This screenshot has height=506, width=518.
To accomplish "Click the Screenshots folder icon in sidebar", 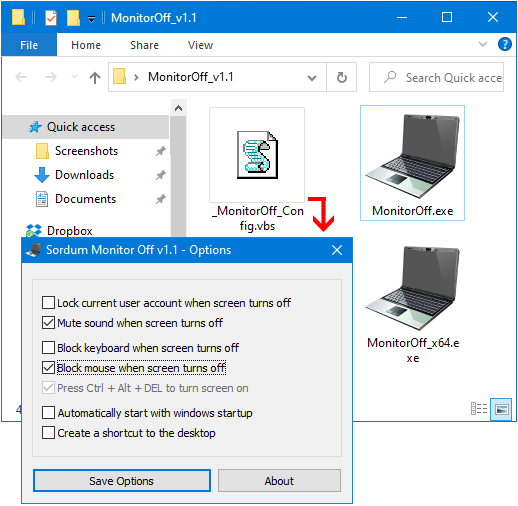I will point(42,151).
